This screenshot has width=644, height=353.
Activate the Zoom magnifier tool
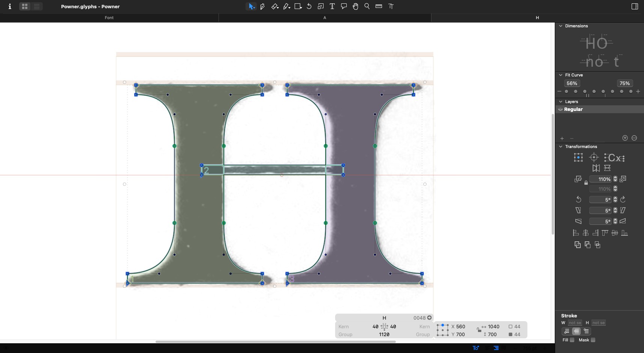point(367,6)
